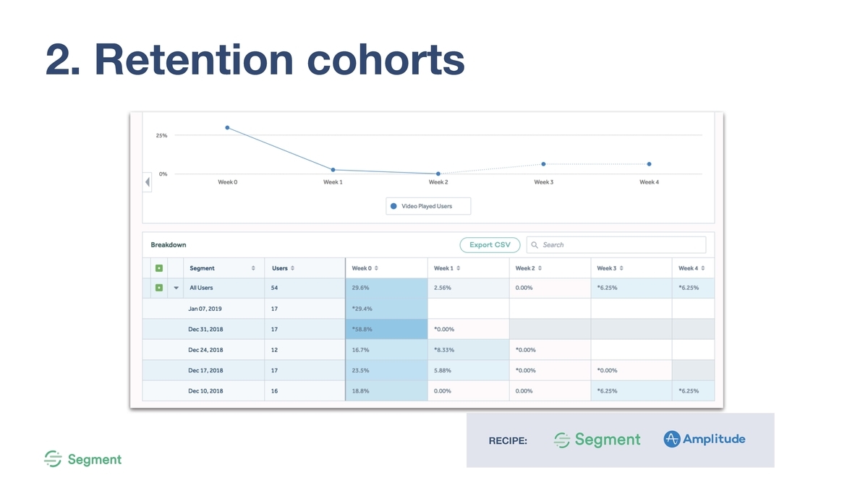Viewport: 868px width, 488px height.
Task: Select the Dec 24, 2018 cohort row
Action: (428, 350)
